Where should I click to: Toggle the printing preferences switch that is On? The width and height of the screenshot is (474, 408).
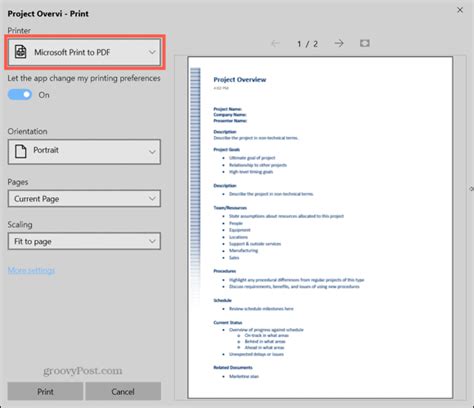[x=20, y=95]
